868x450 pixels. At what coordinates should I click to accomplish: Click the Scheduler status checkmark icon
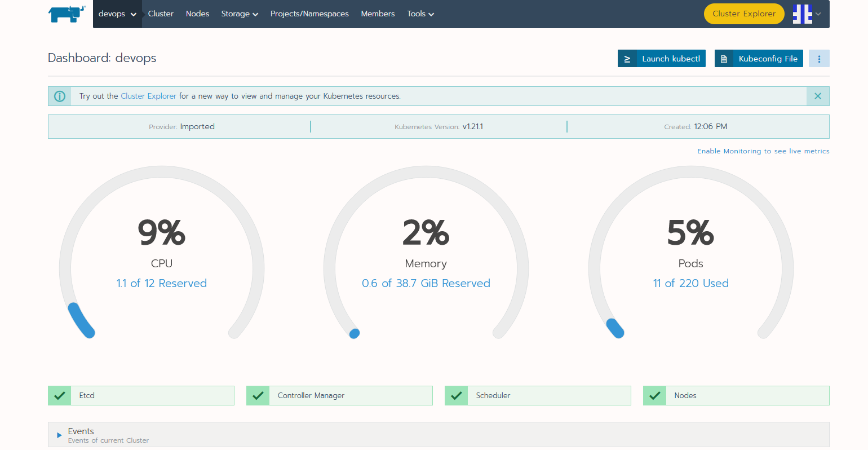[x=457, y=395]
